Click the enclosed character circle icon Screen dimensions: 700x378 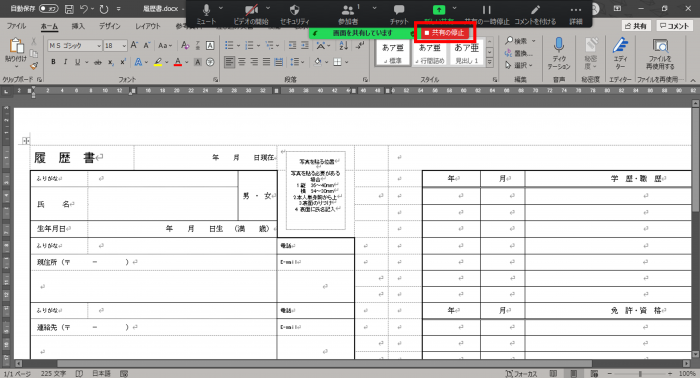210,62
